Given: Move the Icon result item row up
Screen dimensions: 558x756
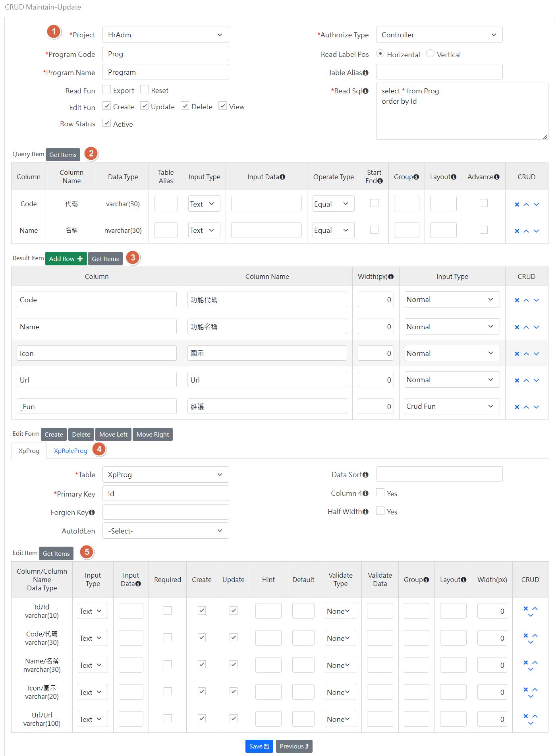Looking at the screenshot, I should (x=526, y=354).
